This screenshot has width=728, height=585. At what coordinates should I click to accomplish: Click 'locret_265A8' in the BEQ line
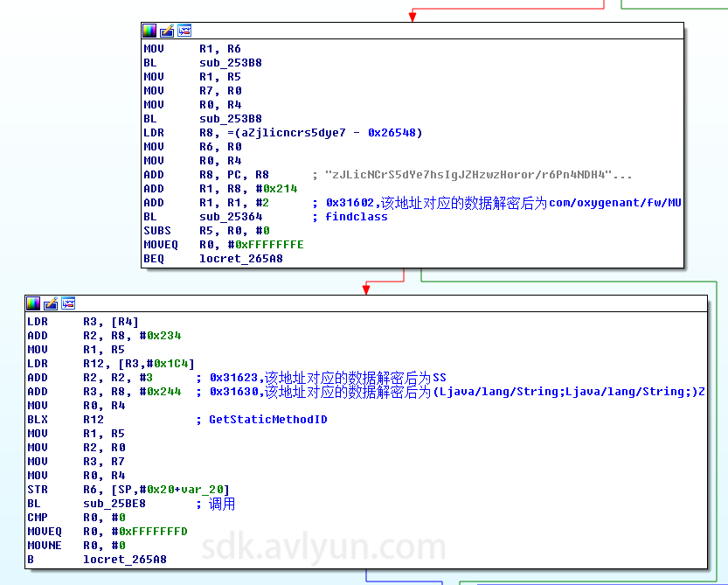pos(240,258)
